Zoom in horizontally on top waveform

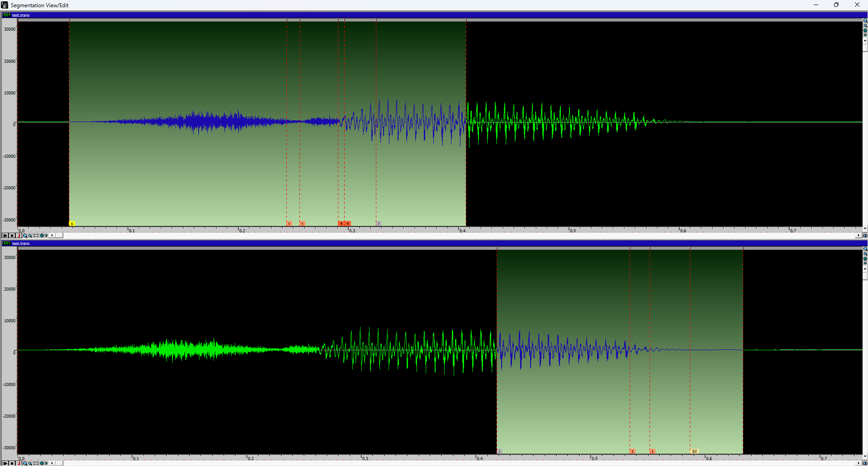click(25, 235)
